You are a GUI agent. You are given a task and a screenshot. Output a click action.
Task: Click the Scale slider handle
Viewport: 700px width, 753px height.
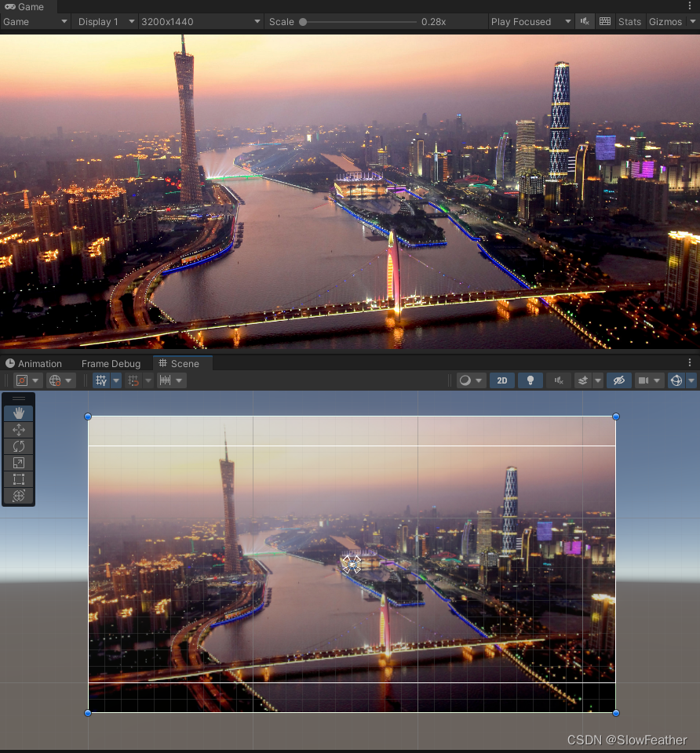[303, 22]
